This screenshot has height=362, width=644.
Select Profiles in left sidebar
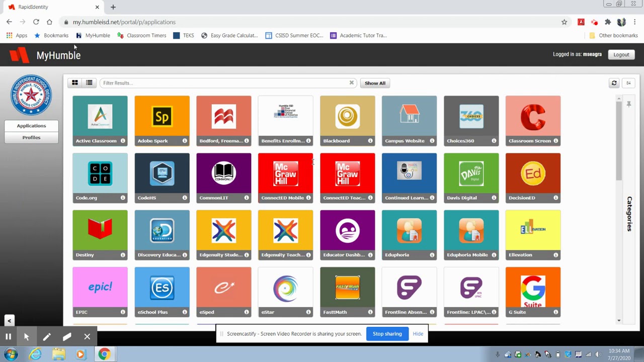tap(31, 137)
